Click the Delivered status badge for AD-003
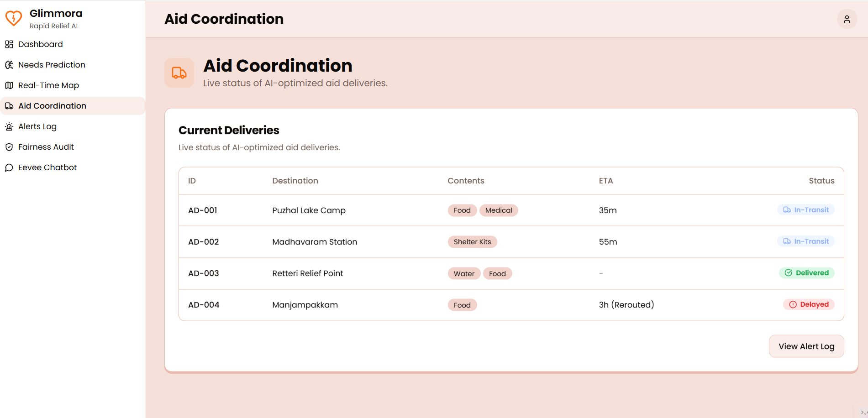 (807, 273)
